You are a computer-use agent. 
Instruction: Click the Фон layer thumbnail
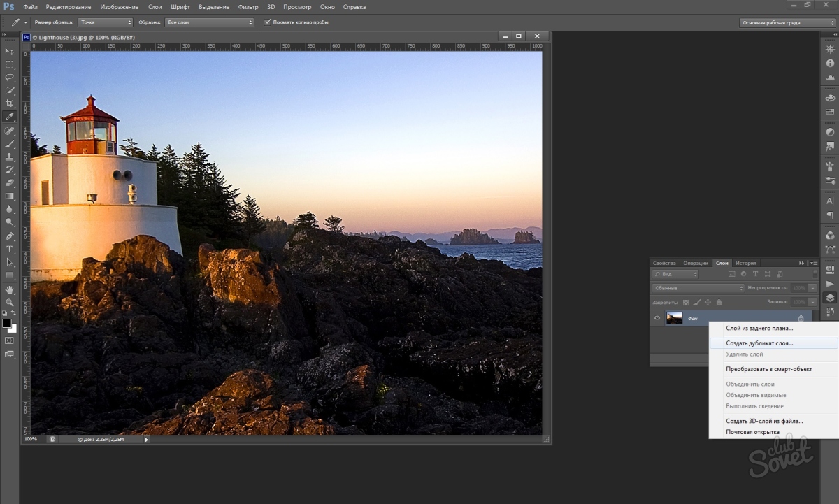[674, 319]
